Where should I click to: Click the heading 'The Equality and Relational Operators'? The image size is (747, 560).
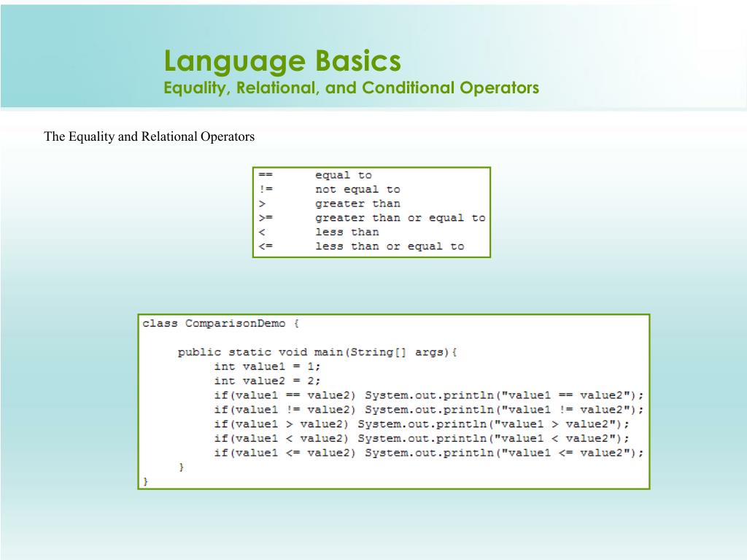149,136
